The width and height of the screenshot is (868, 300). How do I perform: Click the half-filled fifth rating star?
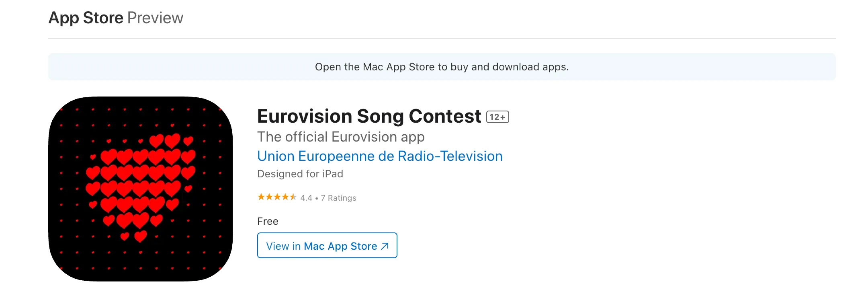pos(293,197)
